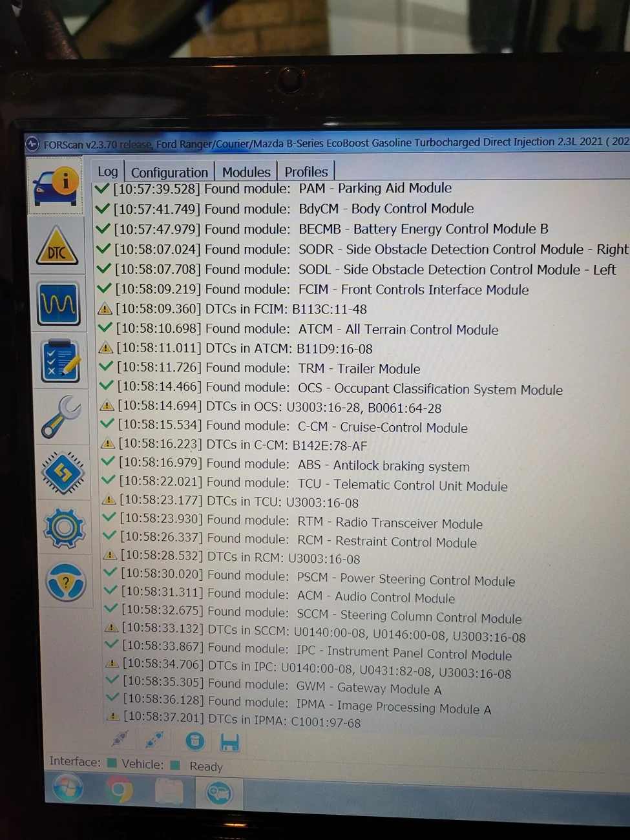
Task: Select the SODL Side Obstacle Detection Left line
Action: coord(357,269)
